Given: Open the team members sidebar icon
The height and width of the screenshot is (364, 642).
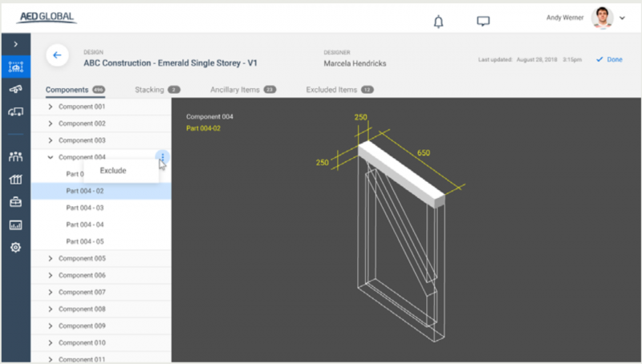Looking at the screenshot, I should [x=15, y=156].
